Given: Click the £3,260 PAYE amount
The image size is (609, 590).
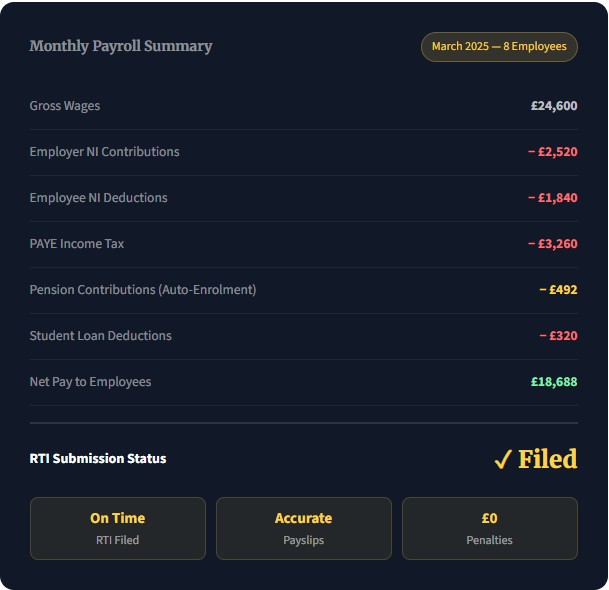Looking at the screenshot, I should [552, 244].
